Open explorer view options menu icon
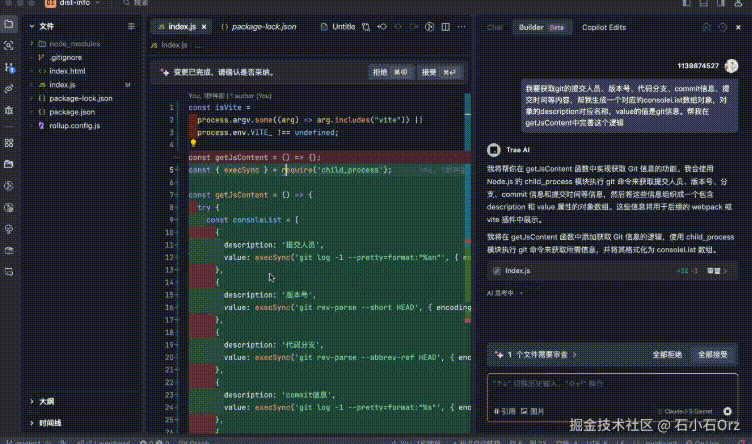The width and height of the screenshot is (752, 444). [131, 26]
